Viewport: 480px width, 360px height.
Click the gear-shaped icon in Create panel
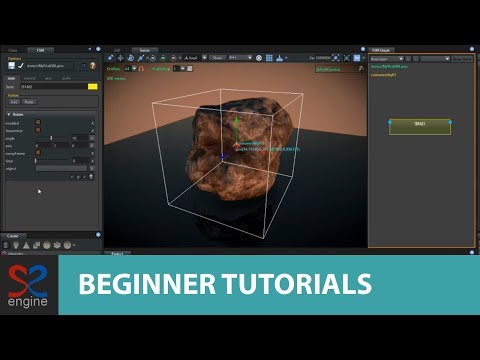click(x=57, y=245)
